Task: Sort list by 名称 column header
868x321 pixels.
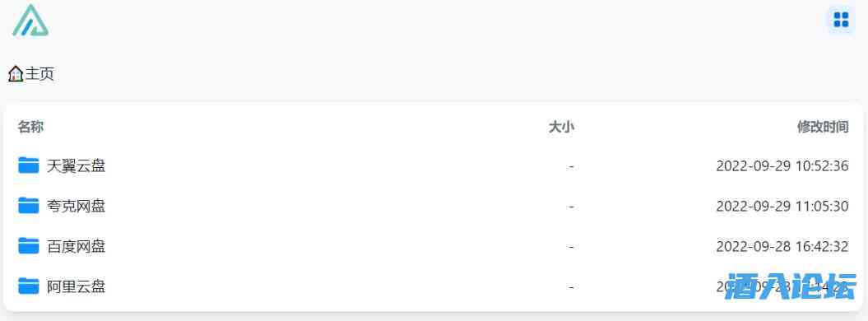Action: [x=30, y=127]
